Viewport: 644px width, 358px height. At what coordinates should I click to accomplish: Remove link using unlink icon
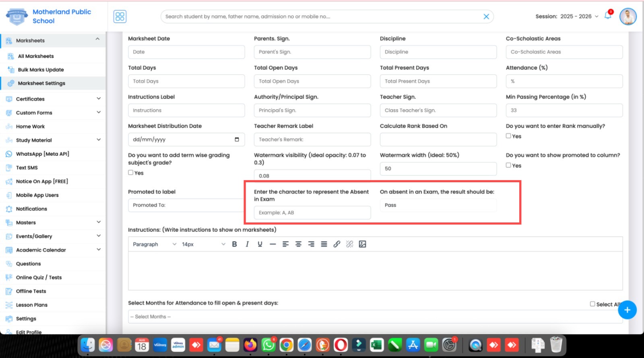(350, 244)
